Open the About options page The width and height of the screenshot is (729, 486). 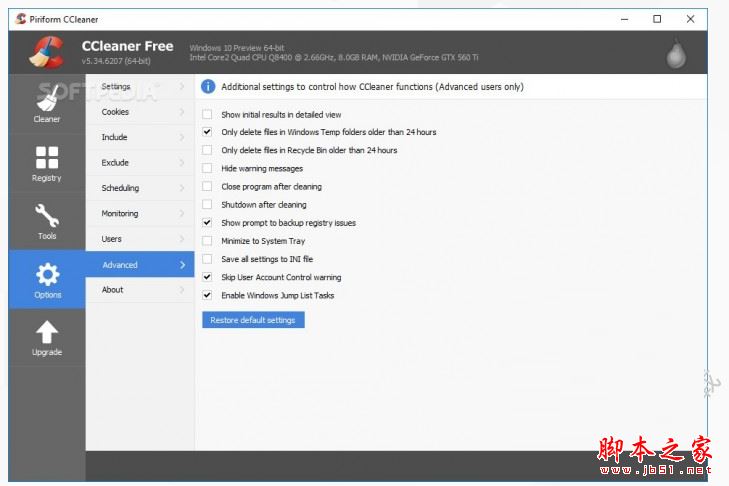[x=140, y=290]
